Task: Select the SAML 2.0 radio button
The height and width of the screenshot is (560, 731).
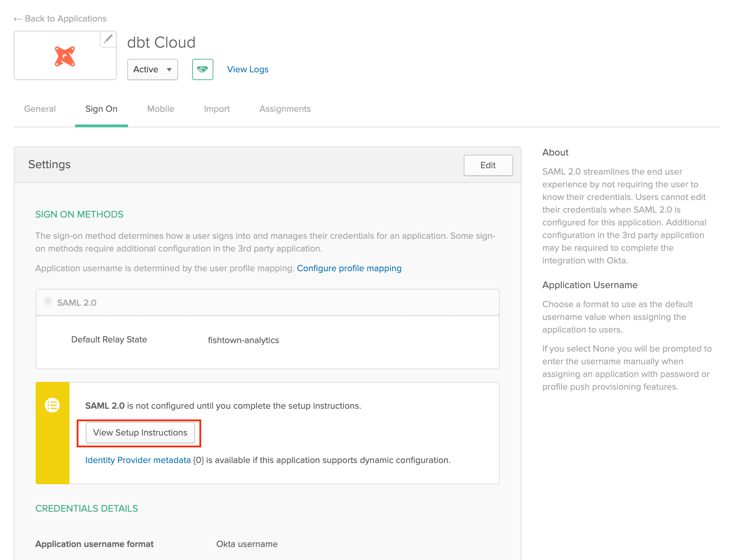Action: point(48,302)
